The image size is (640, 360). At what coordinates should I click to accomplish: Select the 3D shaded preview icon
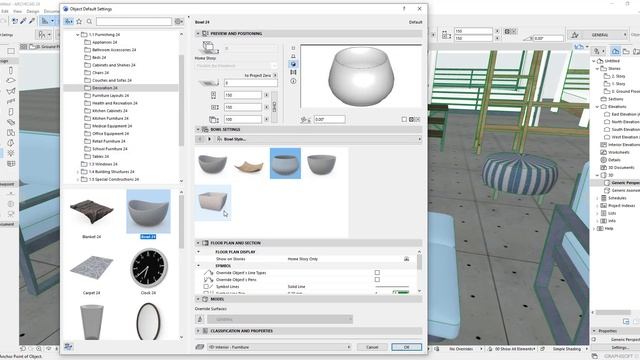point(293,64)
